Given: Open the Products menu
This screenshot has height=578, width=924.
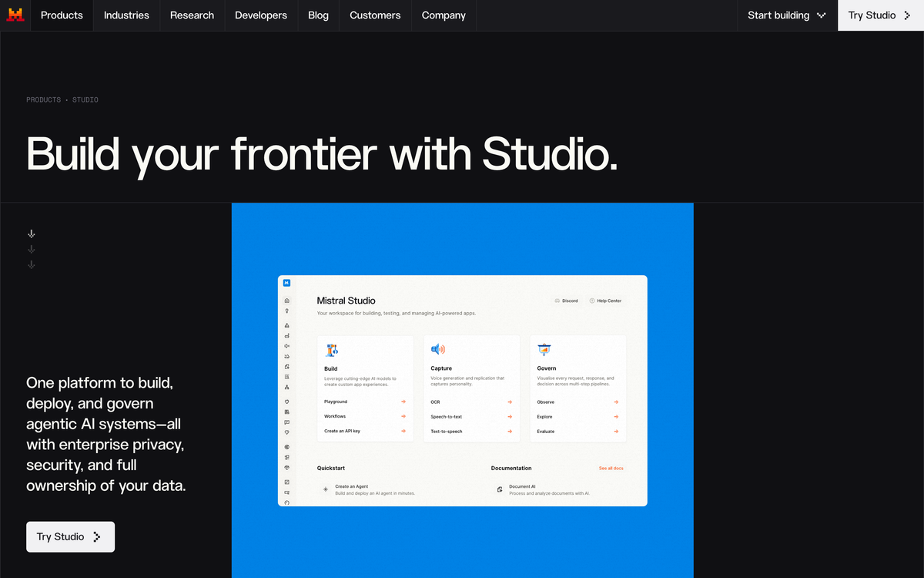Looking at the screenshot, I should click(x=62, y=15).
